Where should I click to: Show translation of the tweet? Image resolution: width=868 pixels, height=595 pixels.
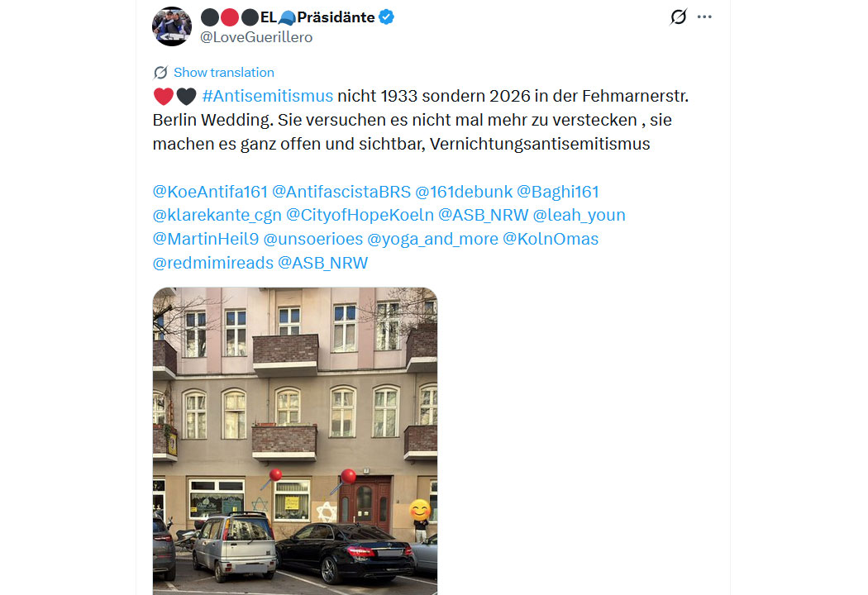click(224, 73)
